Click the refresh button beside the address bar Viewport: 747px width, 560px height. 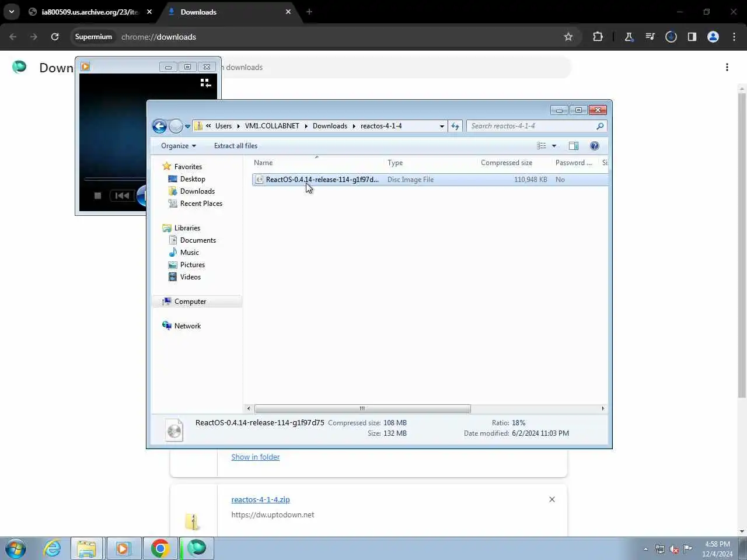455,126
